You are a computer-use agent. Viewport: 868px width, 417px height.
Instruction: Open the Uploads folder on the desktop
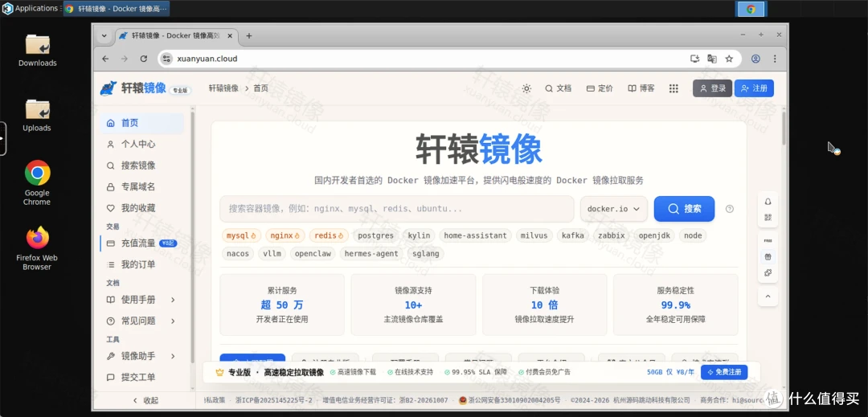coord(37,115)
